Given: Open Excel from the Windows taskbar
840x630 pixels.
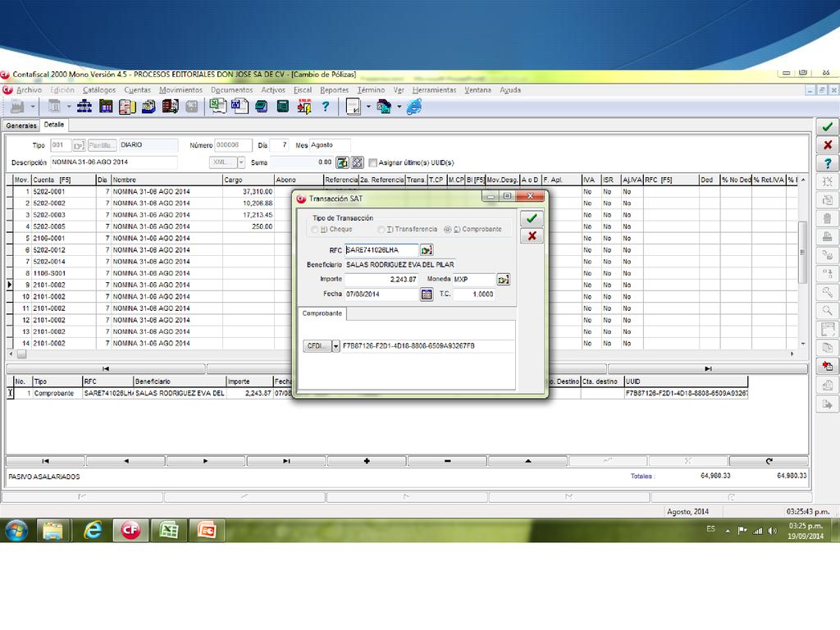Looking at the screenshot, I should click(169, 531).
